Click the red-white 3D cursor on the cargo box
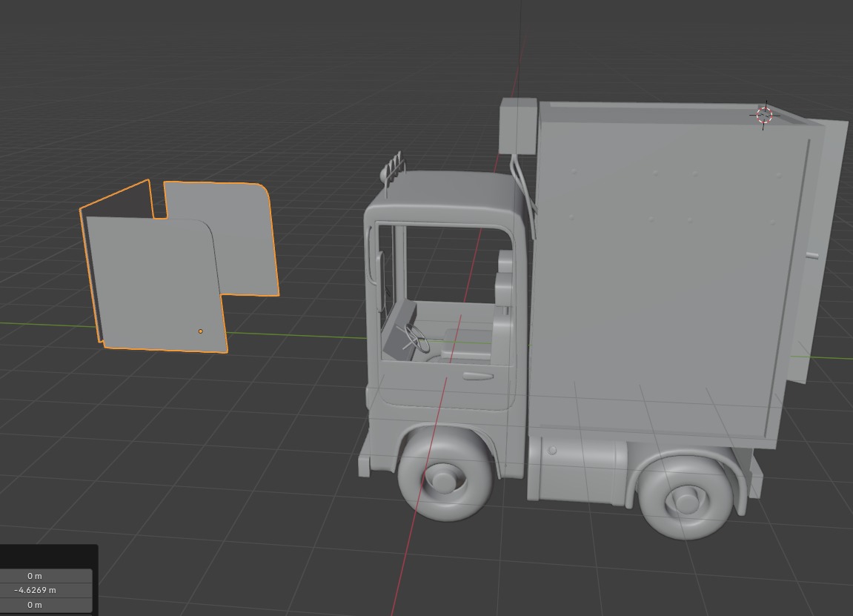853x616 pixels. [x=764, y=116]
